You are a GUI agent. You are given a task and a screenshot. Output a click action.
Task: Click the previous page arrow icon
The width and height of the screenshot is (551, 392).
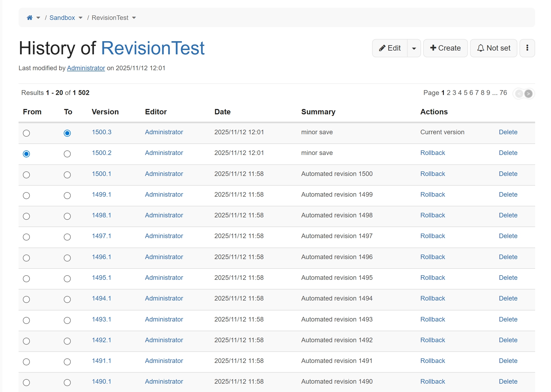point(519,94)
